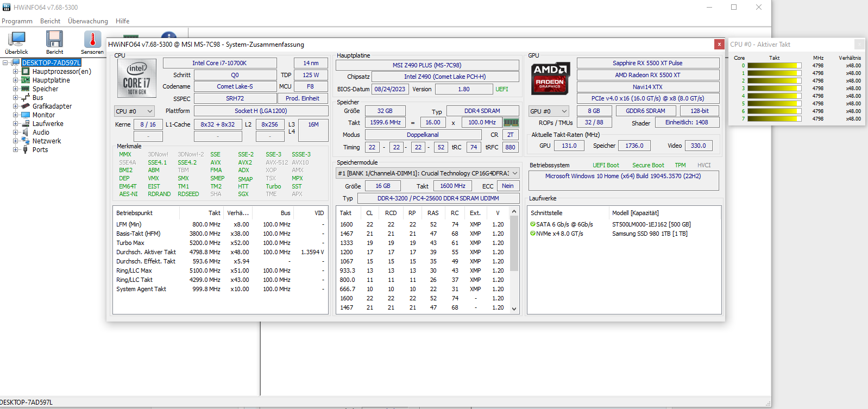
Task: Click the memory module icon beside 100.0 MHz
Action: pos(511,123)
